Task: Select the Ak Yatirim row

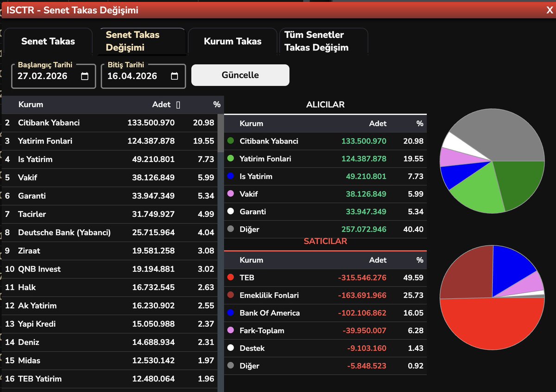Action: (110, 305)
